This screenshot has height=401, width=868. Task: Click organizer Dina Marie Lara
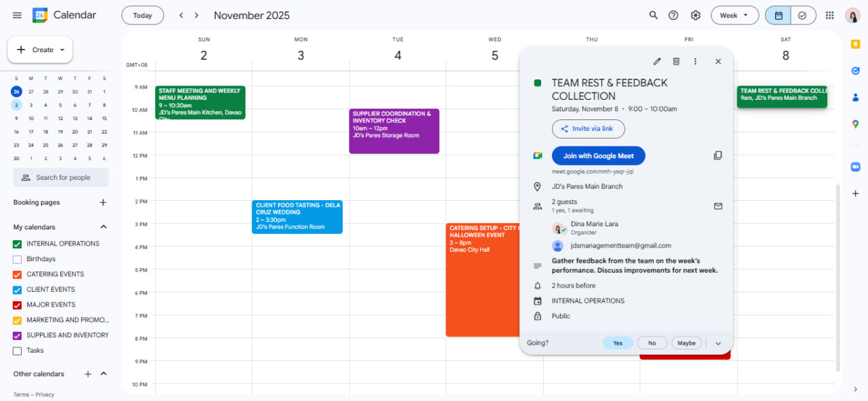594,224
